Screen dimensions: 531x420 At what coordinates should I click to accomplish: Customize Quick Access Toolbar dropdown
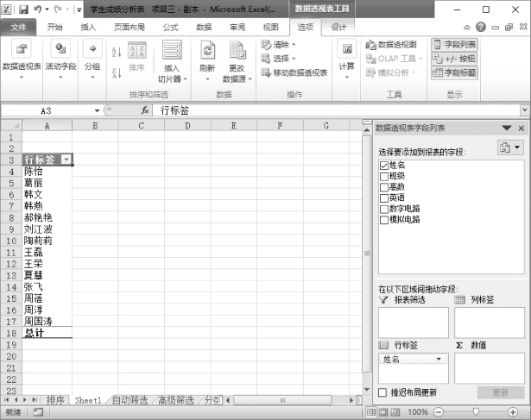click(79, 9)
